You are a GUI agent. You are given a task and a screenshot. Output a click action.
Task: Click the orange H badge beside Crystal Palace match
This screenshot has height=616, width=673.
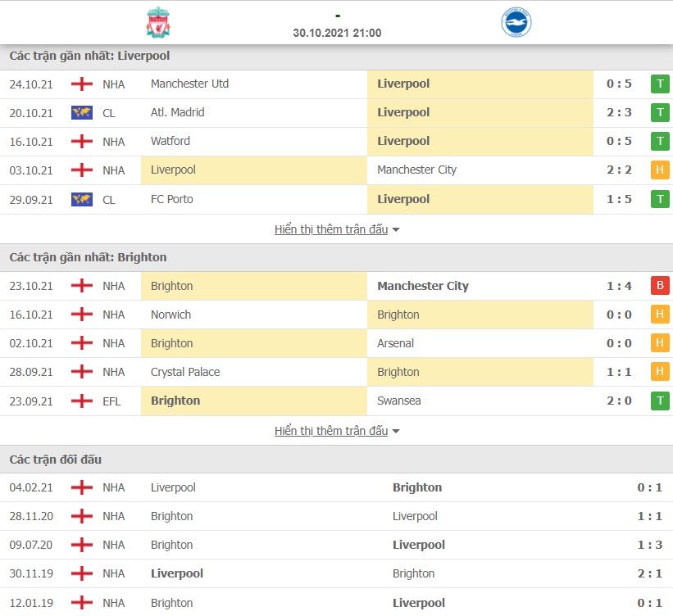(x=660, y=372)
